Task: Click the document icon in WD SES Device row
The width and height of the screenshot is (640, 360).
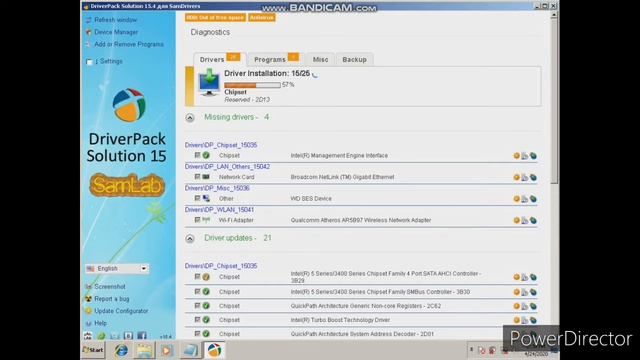Action: [x=524, y=199]
